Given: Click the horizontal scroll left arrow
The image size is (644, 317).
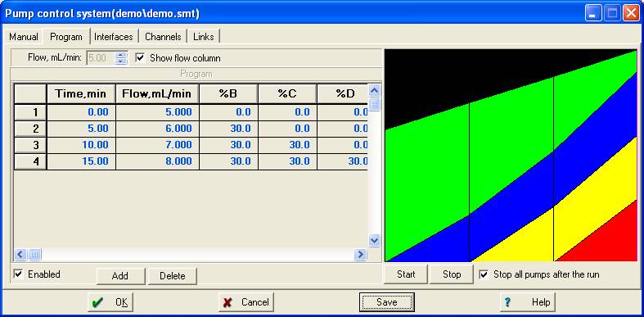Looking at the screenshot, I should pos(20,255).
